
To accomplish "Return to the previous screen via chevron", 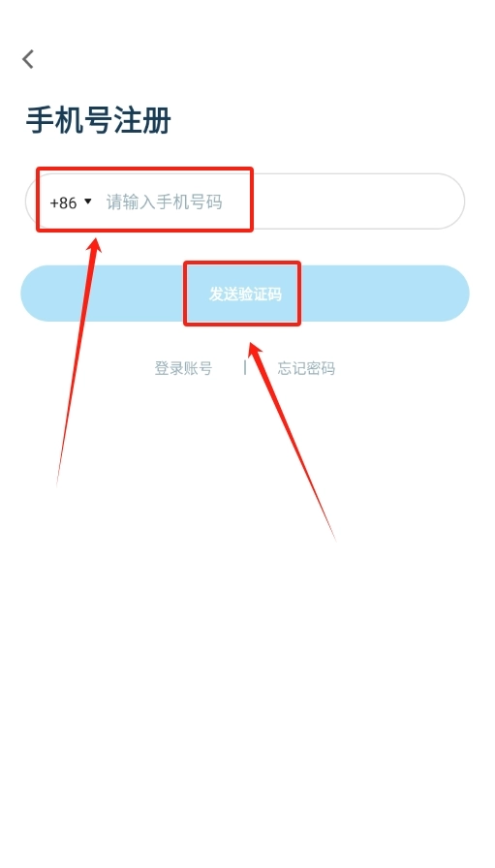I will 28,59.
